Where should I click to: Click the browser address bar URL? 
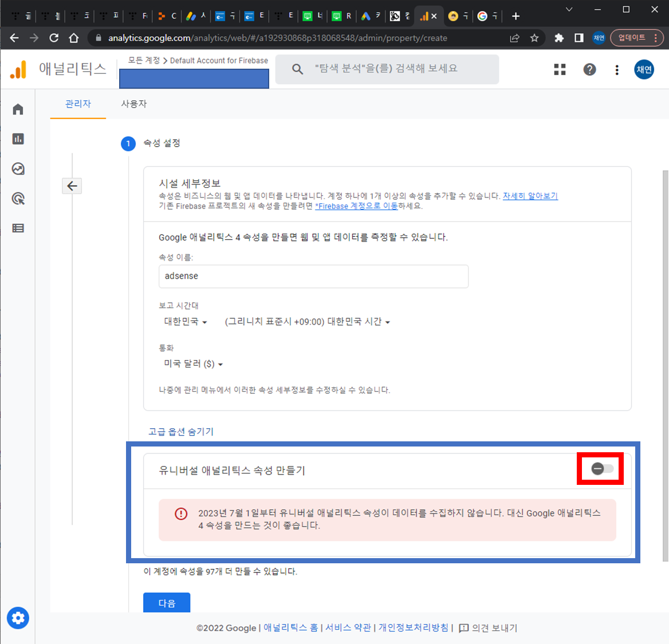click(277, 38)
